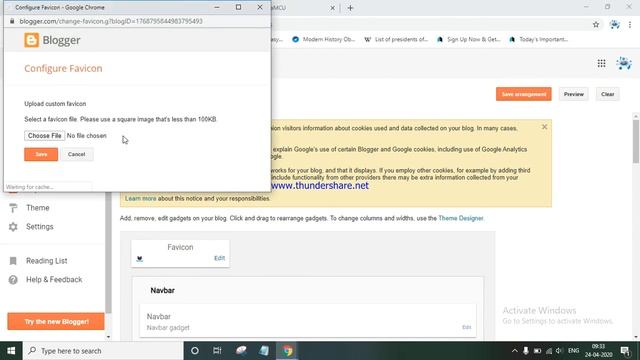Screen dimensions: 640x360
Task: Dismiss the yellow cookie notice
Action: pos(544,127)
